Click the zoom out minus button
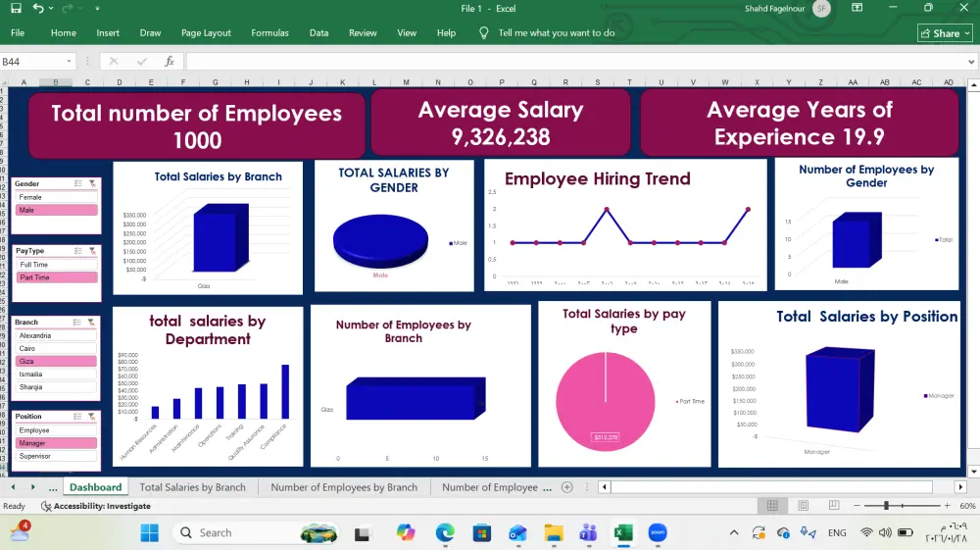The height and width of the screenshot is (550, 980). [x=857, y=506]
